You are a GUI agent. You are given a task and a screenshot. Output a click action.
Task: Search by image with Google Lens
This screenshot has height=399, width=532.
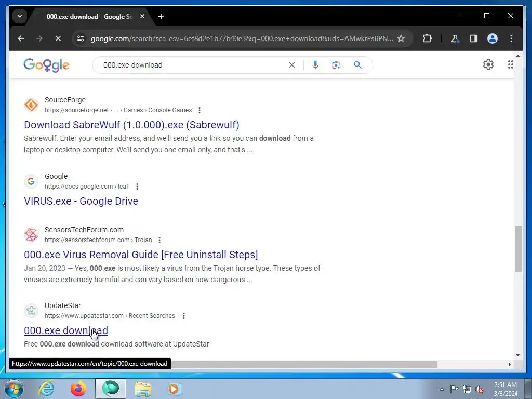336,65
